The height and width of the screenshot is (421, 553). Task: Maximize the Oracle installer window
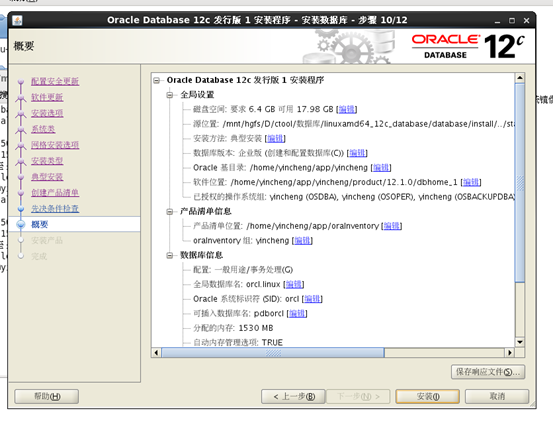click(x=512, y=21)
